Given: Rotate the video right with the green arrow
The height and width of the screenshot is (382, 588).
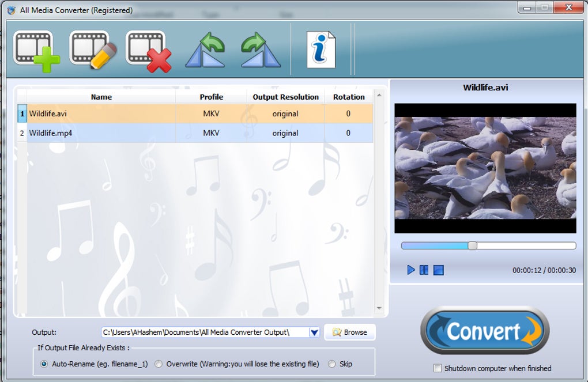Looking at the screenshot, I should click(261, 50).
